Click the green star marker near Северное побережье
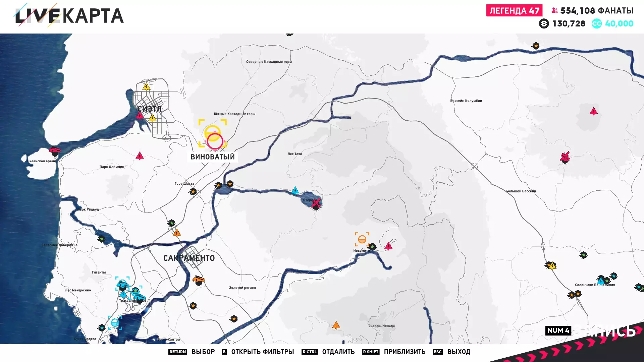644x362 pixels. 101,239
